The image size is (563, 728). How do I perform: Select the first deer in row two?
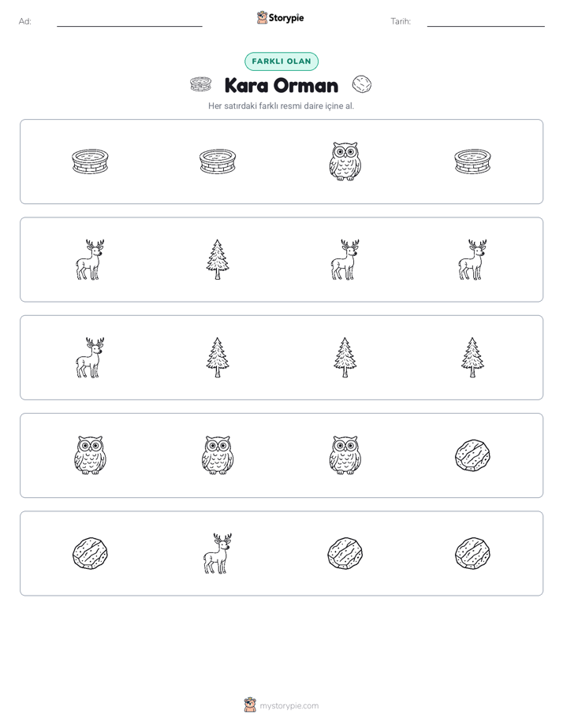(x=90, y=259)
